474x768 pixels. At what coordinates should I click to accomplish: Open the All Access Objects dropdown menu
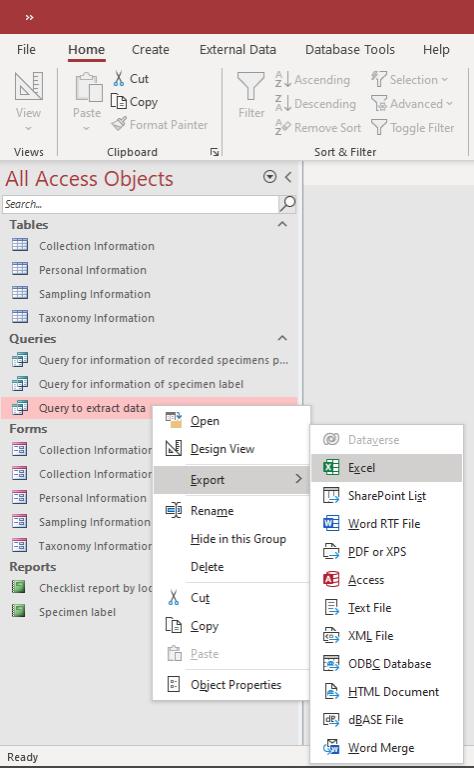[x=269, y=177]
